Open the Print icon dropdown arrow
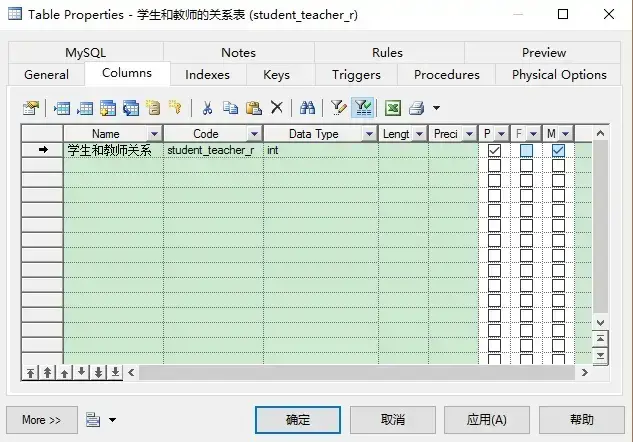The height and width of the screenshot is (442, 633). coord(436,108)
